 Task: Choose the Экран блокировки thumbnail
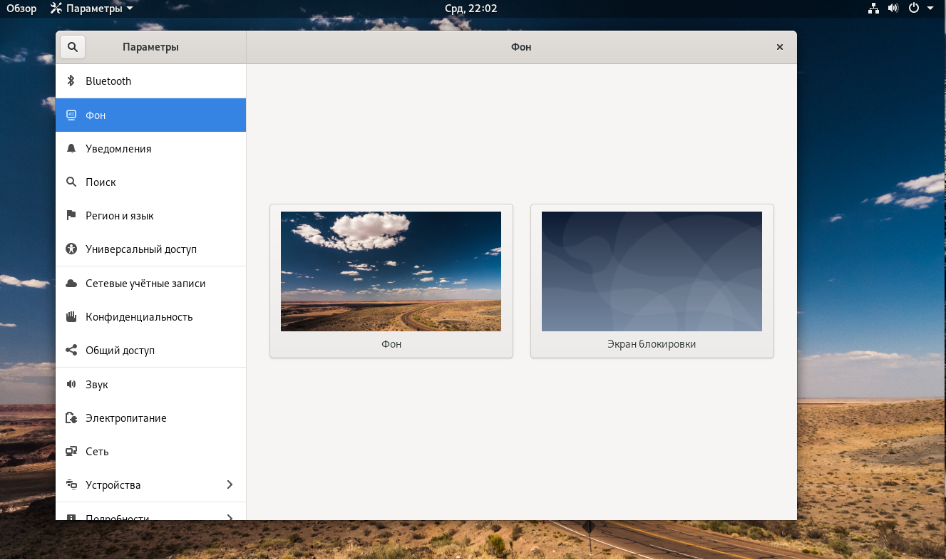tap(652, 281)
